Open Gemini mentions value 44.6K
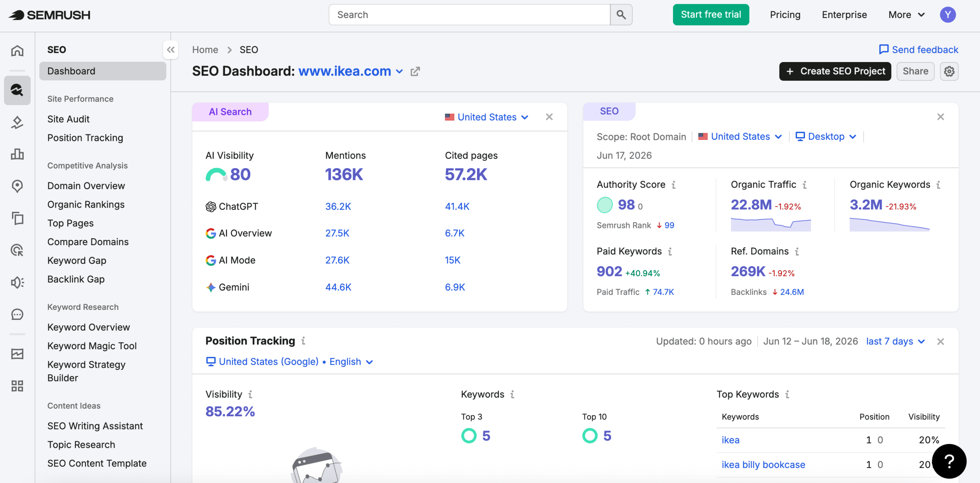The width and height of the screenshot is (980, 483). pyautogui.click(x=338, y=287)
